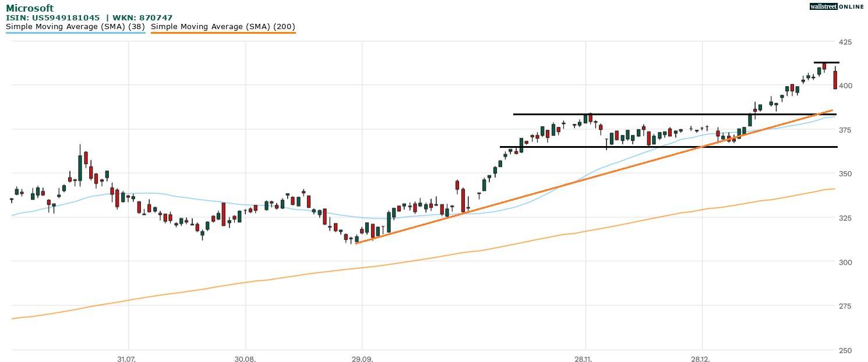Toggle the SMA (38) legend entry
The width and height of the screenshot is (868, 362).
(75, 26)
